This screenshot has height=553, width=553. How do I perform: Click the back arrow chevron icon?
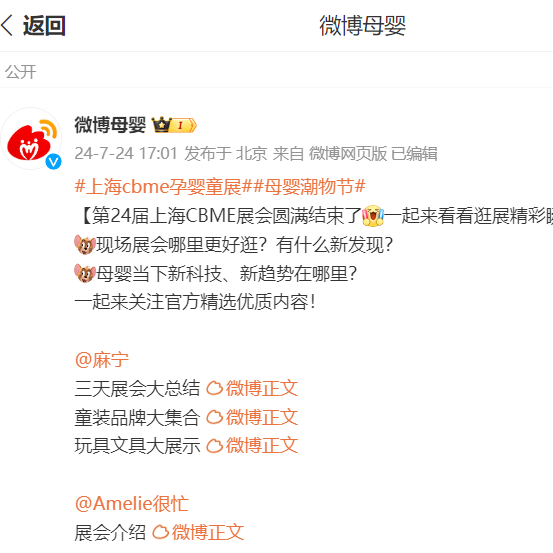(7, 25)
